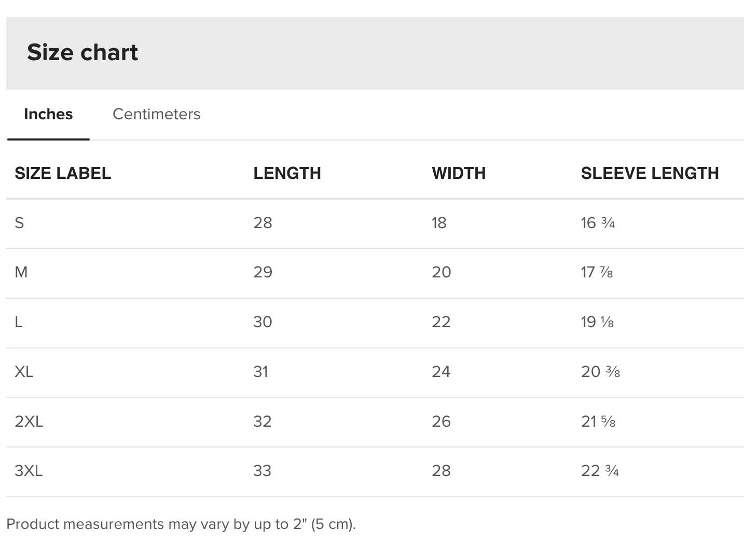Viewport: 744px width, 560px height.
Task: Click the width value 26
Action: [x=441, y=421]
